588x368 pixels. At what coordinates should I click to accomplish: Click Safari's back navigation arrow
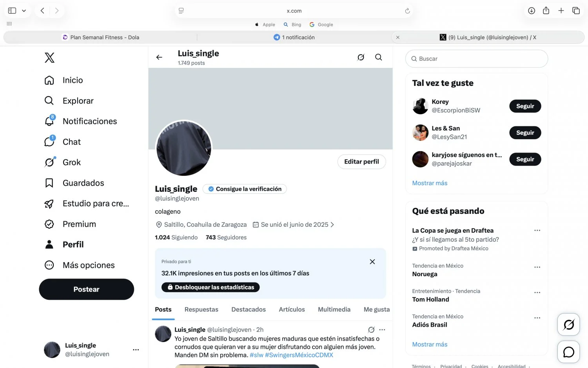pyautogui.click(x=42, y=11)
